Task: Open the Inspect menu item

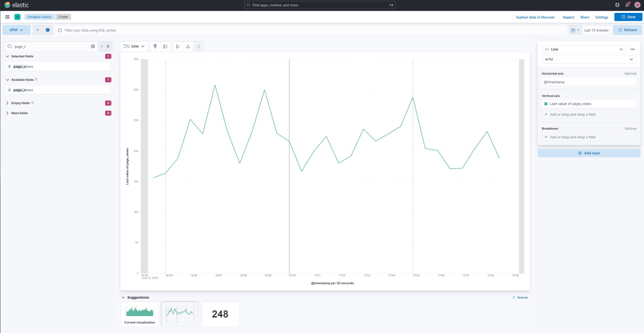Action: point(568,17)
